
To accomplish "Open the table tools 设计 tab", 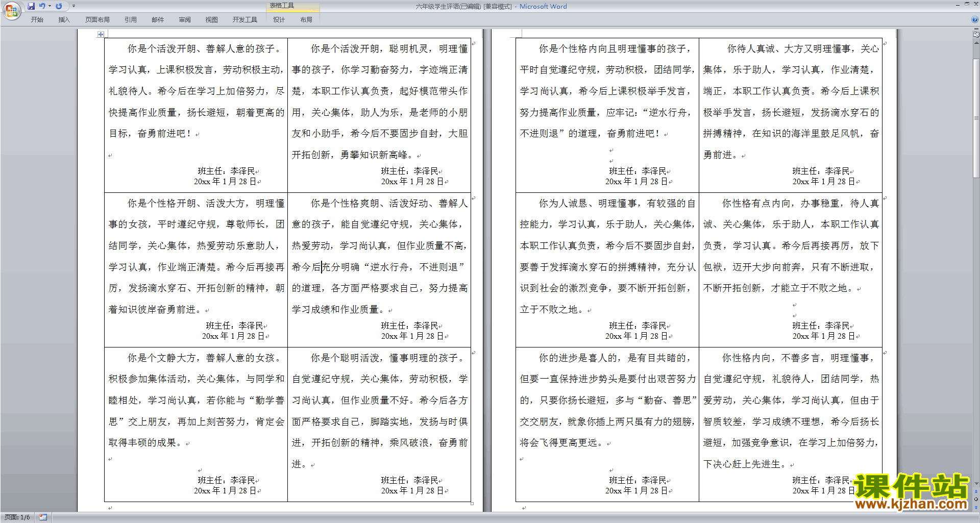I will pyautogui.click(x=279, y=19).
